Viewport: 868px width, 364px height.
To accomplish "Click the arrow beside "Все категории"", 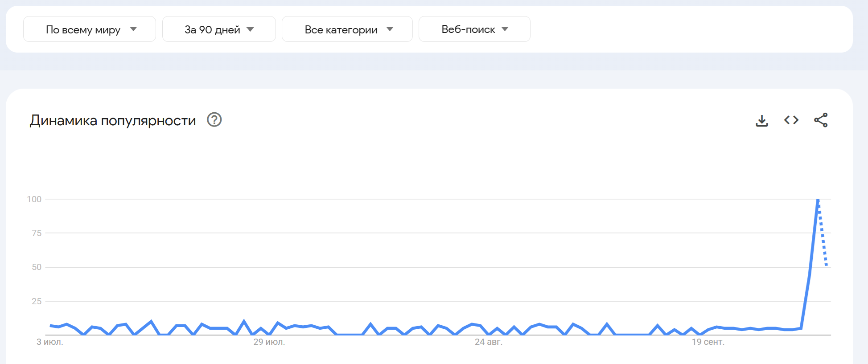I will pyautogui.click(x=390, y=29).
